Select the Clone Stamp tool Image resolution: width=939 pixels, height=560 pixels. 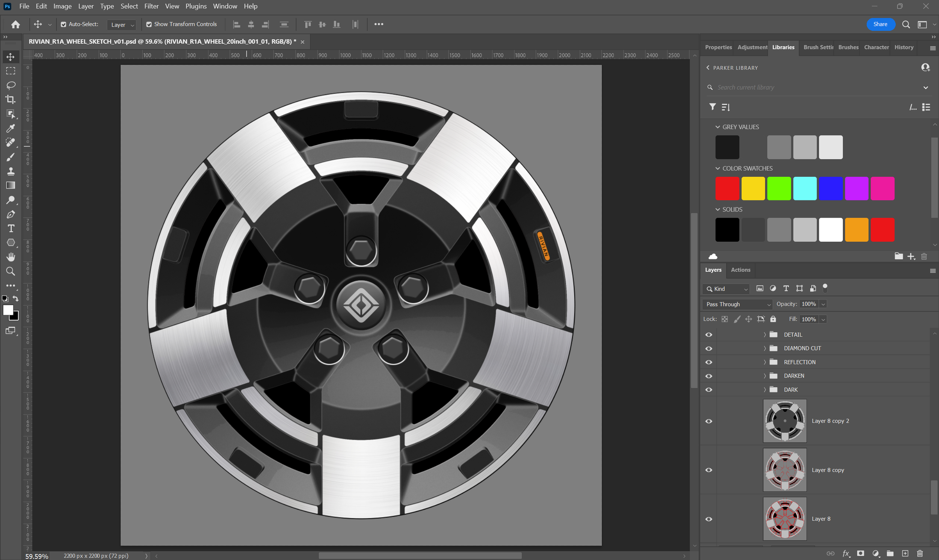[x=11, y=171]
